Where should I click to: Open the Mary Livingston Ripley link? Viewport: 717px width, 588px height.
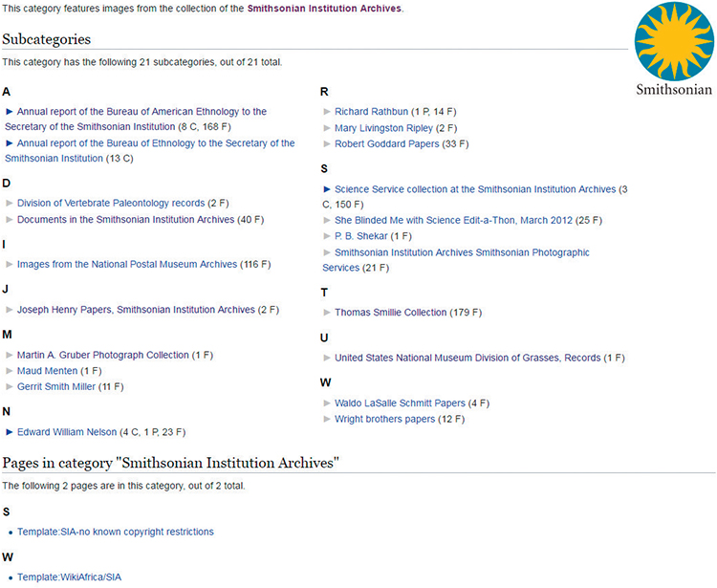tap(383, 128)
